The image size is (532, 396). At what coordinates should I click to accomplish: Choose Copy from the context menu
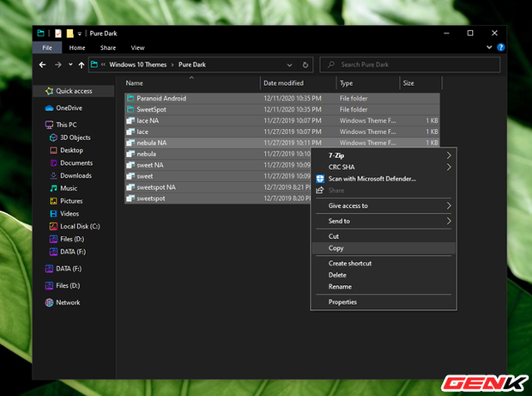(336, 248)
